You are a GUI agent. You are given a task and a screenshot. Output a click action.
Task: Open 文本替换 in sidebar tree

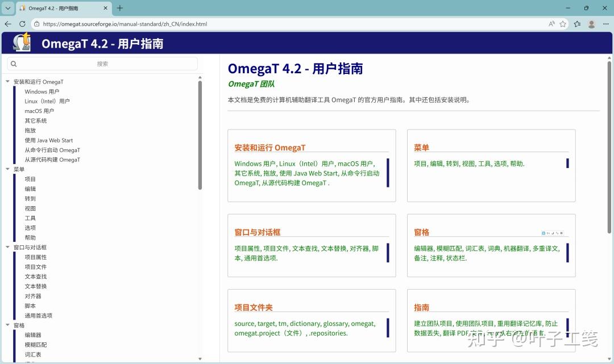click(36, 286)
